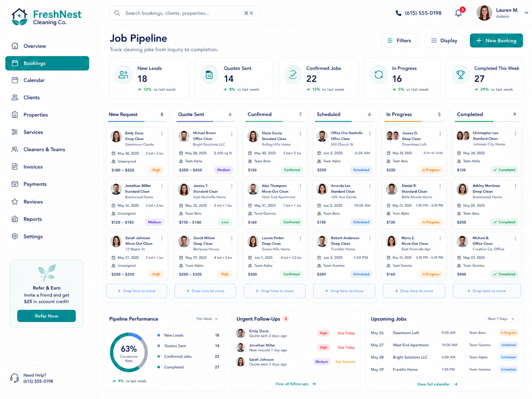Open the notifications bell
Viewport: 532px width, 399px height.
458,13
